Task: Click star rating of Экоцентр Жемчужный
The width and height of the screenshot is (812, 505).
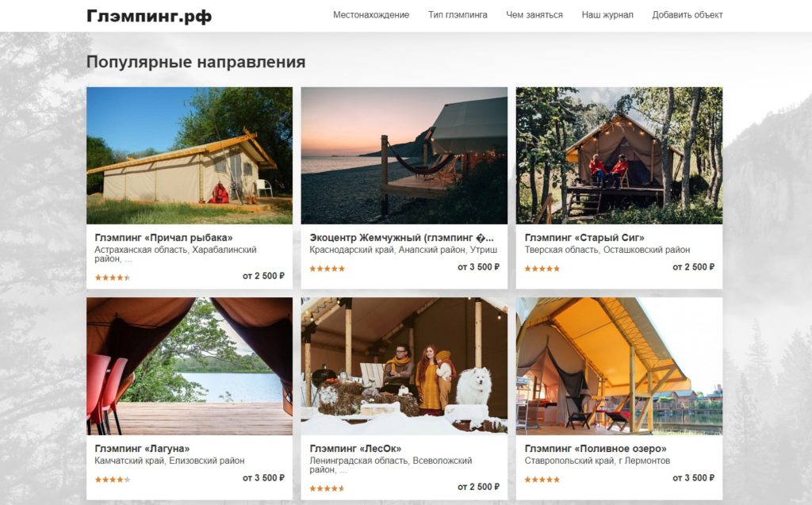Action: 327,269
